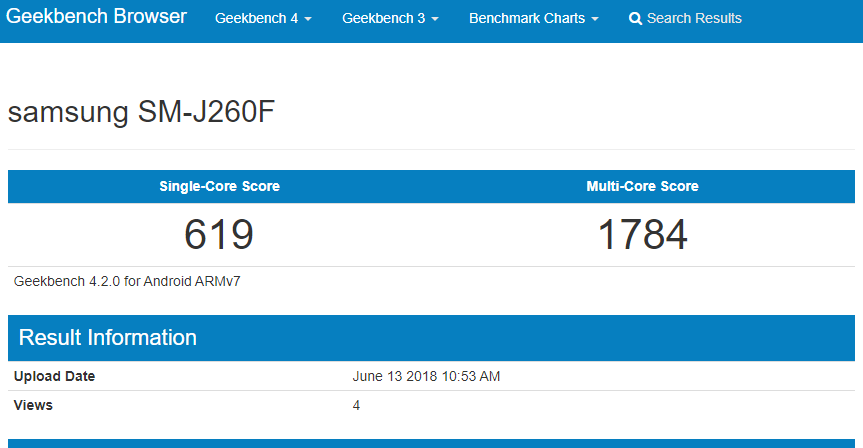Screen dimensions: 863x448
Task: Select the single-core score value 619
Action: pyautogui.click(x=219, y=234)
